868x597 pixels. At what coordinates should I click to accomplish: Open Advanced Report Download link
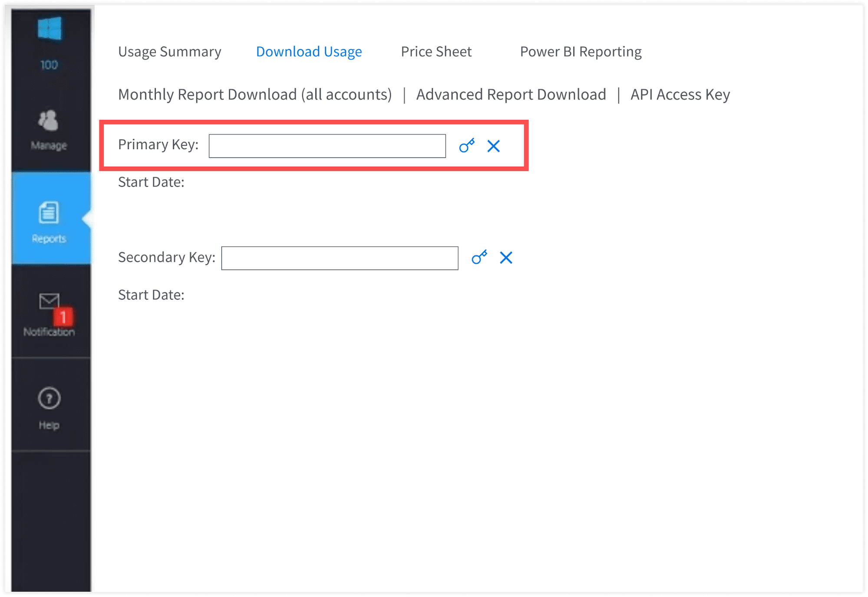(x=511, y=95)
